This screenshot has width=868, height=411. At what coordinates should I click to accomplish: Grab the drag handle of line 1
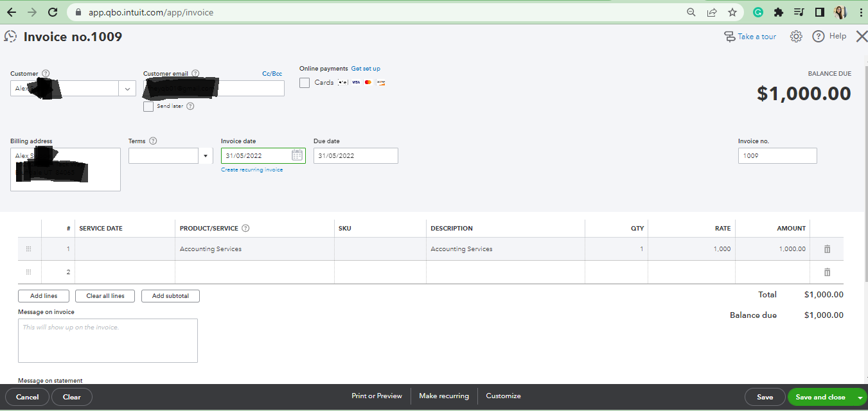point(28,249)
